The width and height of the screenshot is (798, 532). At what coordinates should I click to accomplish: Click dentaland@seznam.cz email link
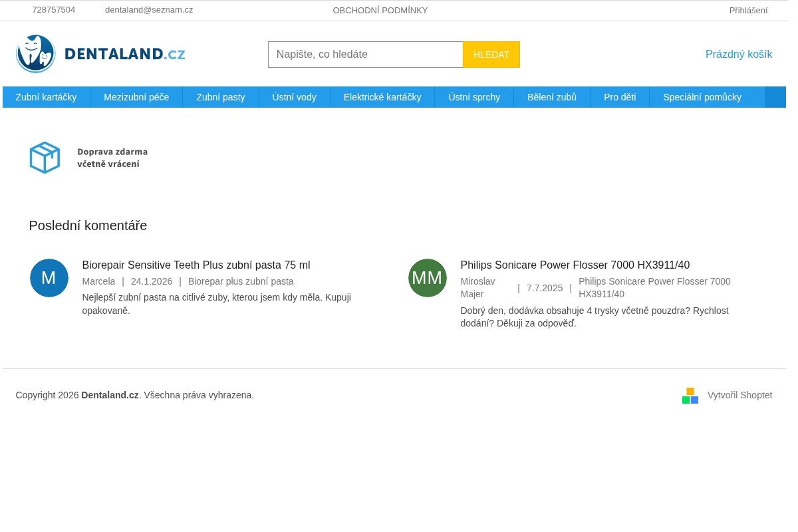coord(149,10)
